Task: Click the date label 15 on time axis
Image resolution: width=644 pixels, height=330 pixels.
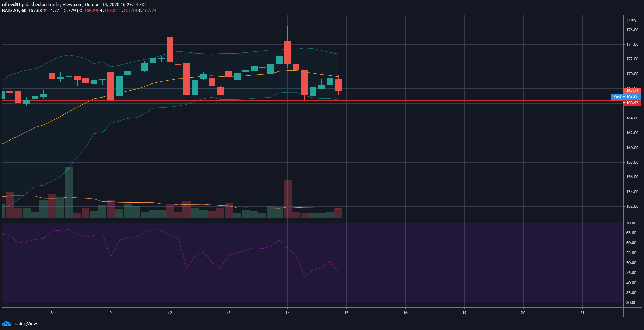Action: [x=346, y=313]
